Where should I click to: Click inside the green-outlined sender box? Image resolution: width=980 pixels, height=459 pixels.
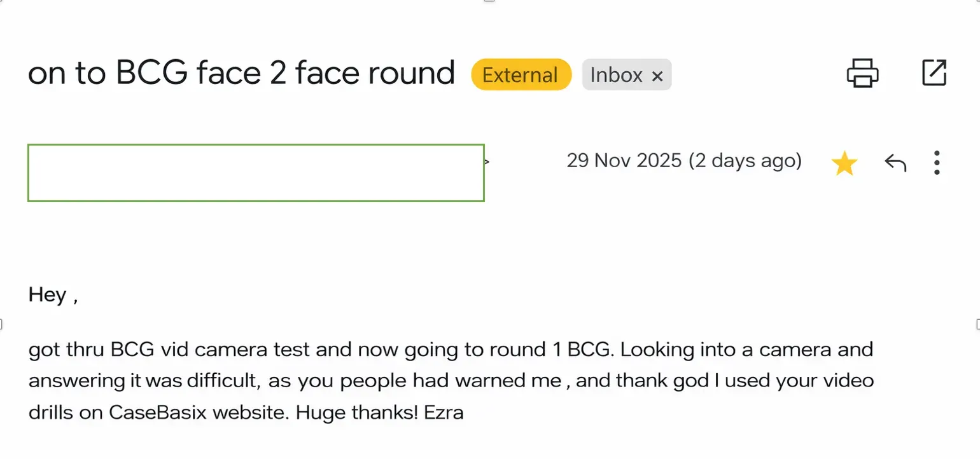tap(256, 173)
